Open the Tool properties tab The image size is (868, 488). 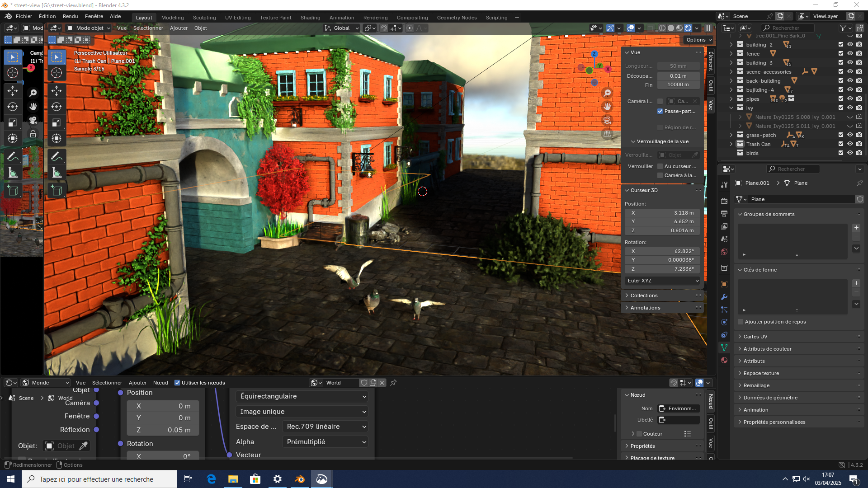point(724,185)
